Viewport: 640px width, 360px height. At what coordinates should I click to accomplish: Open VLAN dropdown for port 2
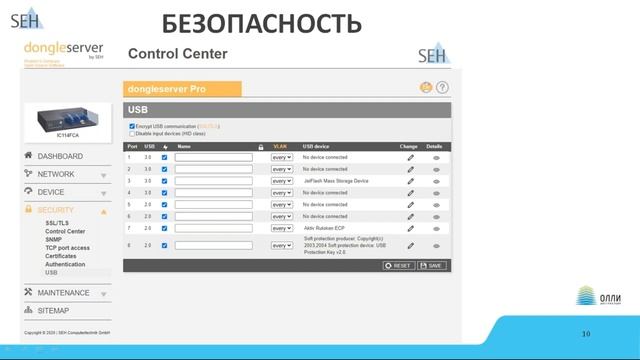(x=282, y=169)
